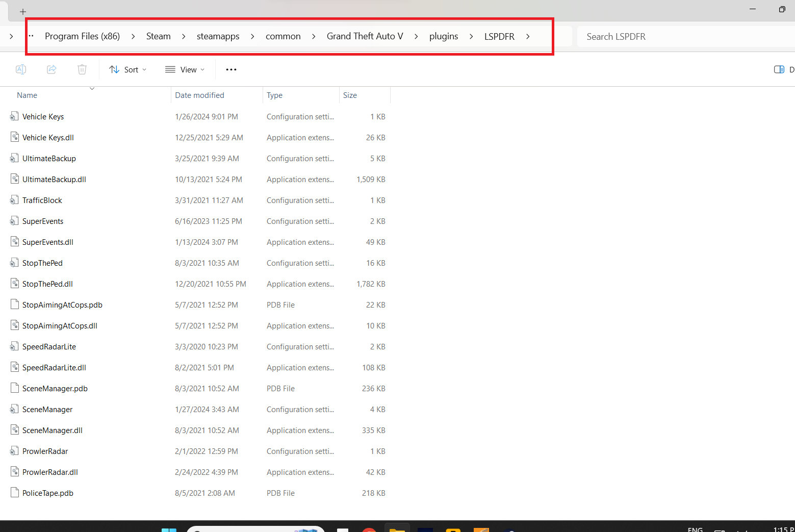Expand chevron after Program Files (x86)
Viewport: 795px width, 532px height.
tap(133, 36)
